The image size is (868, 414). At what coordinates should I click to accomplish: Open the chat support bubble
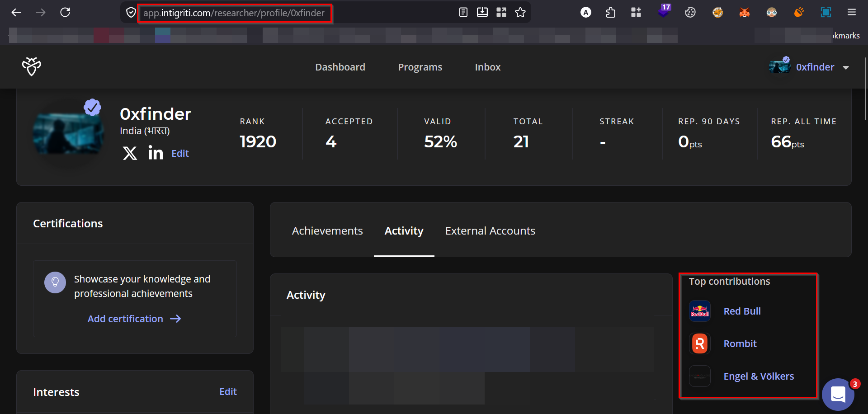838,394
